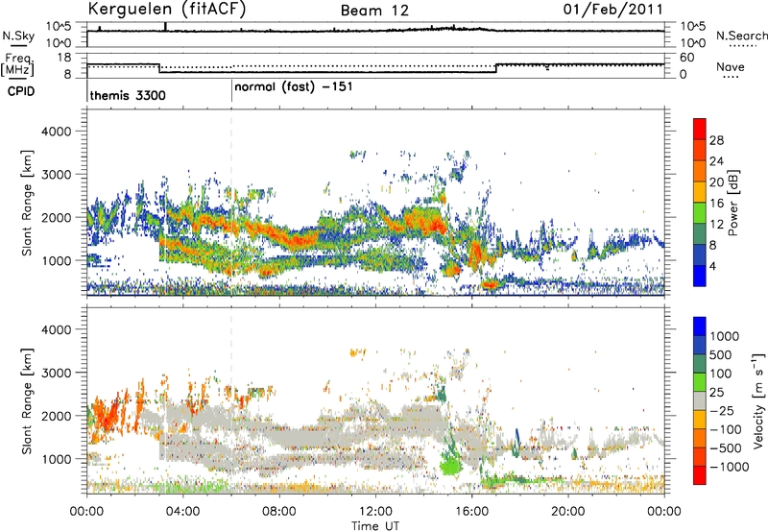Pick the Velocity segment between -500 and -1000
This screenshot has height=532, width=768.
coord(700,456)
